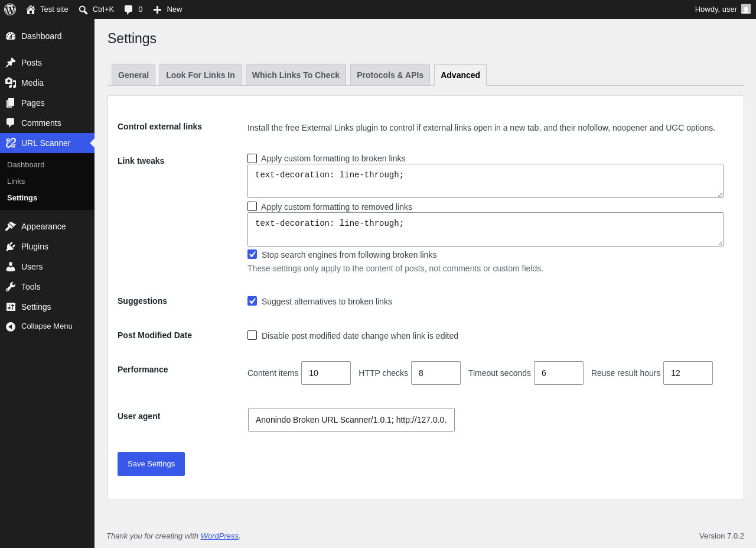Click the user avatar in the admin bar

pos(746,9)
